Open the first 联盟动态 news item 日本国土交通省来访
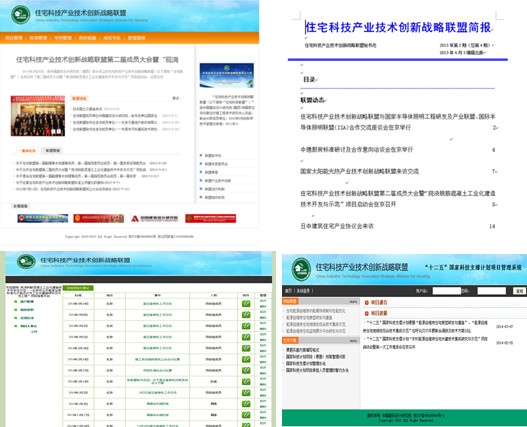This screenshot has height=427, width=527. point(87,109)
